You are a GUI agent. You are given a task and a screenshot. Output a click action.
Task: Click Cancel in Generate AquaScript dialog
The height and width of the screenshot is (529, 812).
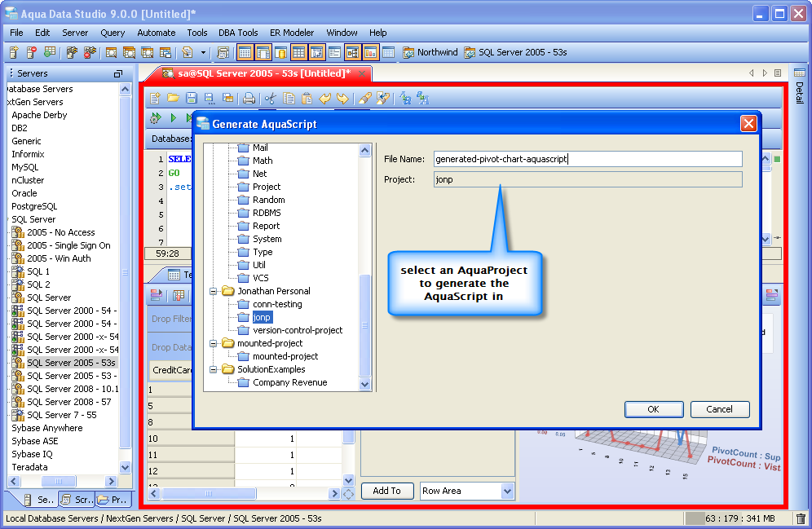click(x=719, y=409)
